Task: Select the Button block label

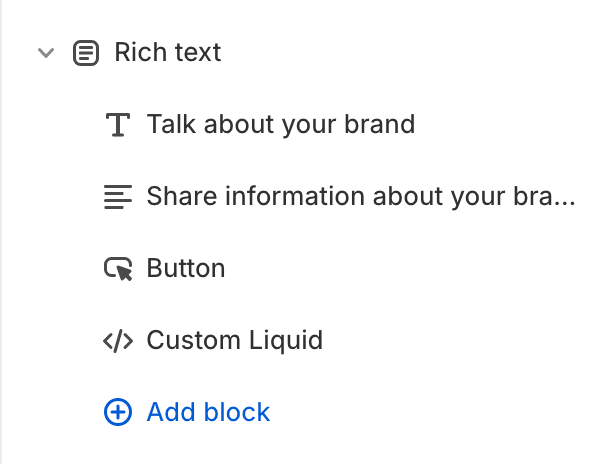Action: (186, 268)
